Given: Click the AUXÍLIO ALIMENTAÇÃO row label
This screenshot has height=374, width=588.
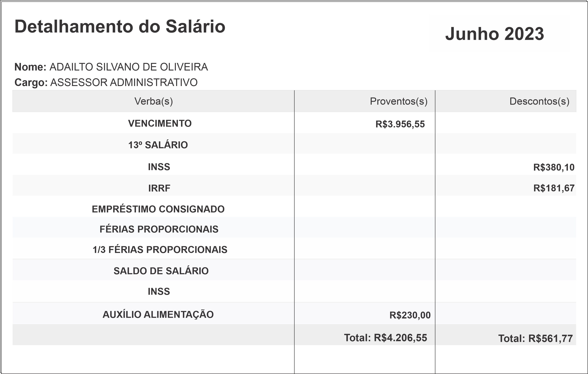Looking at the screenshot, I should click(x=158, y=314).
